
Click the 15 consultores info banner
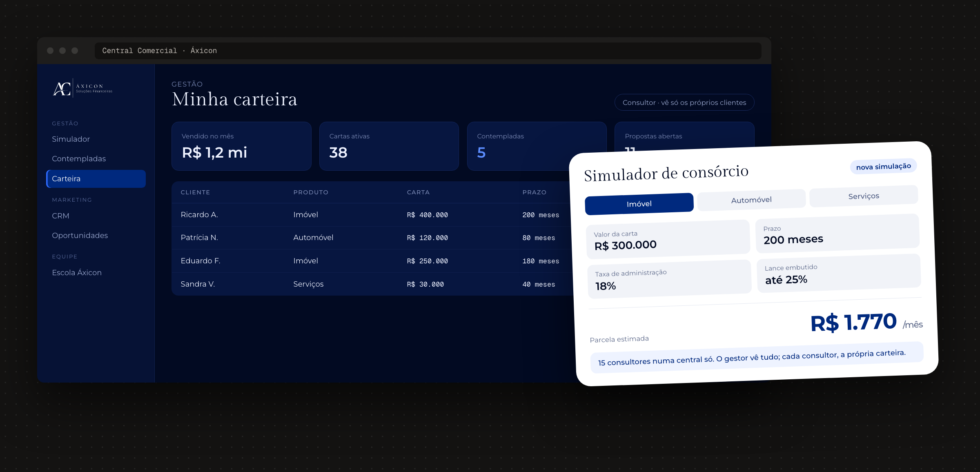[x=757, y=357]
